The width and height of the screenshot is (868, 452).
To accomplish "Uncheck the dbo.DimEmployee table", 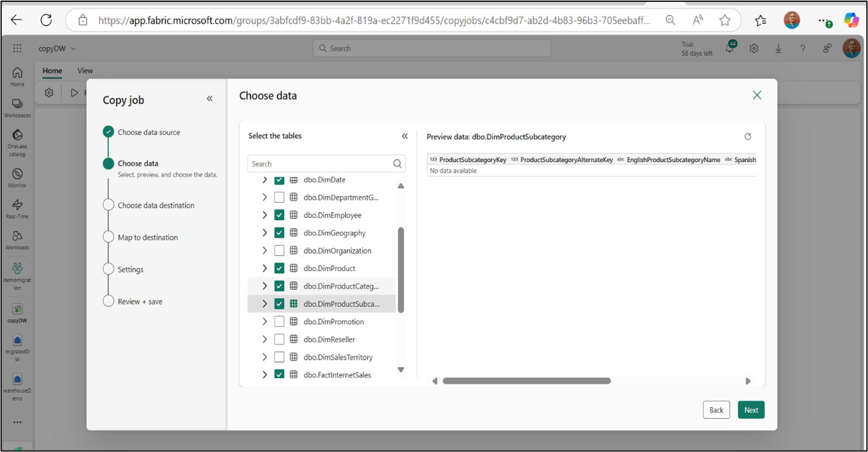I will point(279,215).
